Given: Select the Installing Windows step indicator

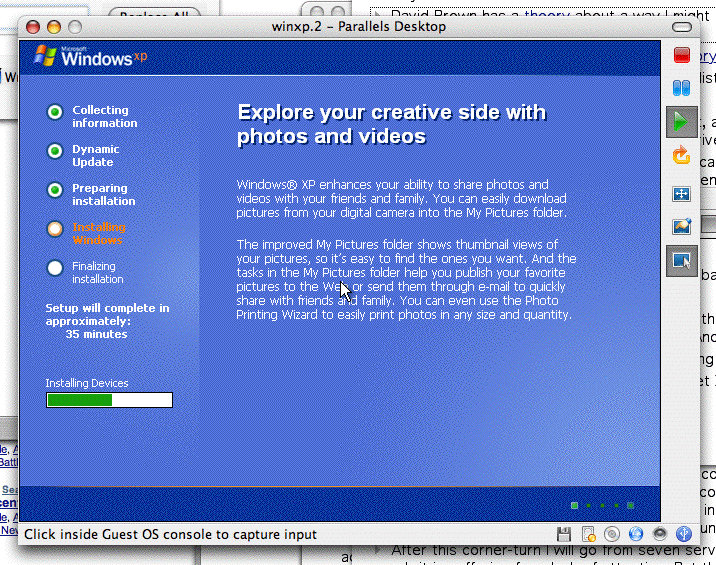Looking at the screenshot, I should click(x=55, y=229).
